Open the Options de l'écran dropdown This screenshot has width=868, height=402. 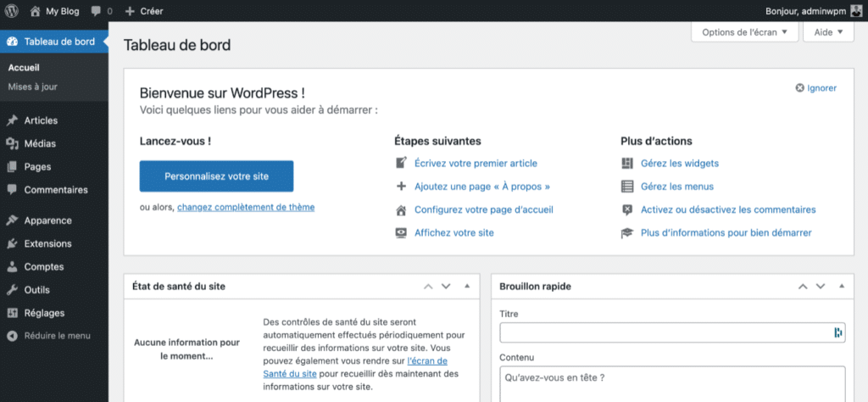point(744,32)
